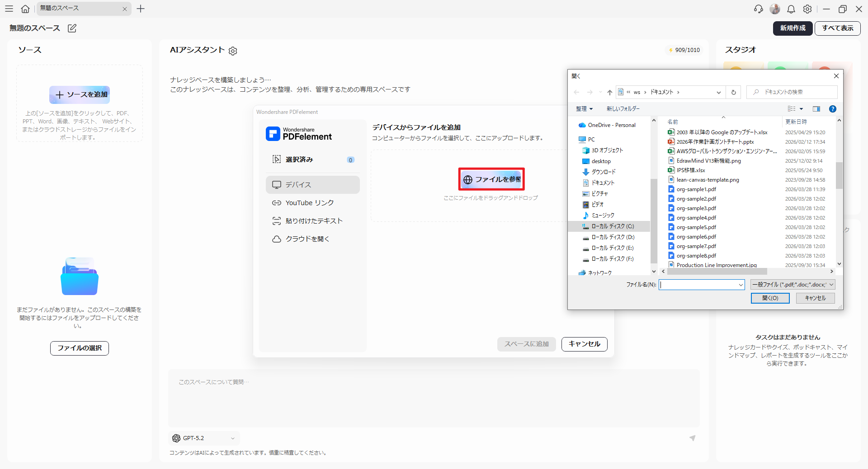Click the credits counter 909/1010

click(x=684, y=50)
